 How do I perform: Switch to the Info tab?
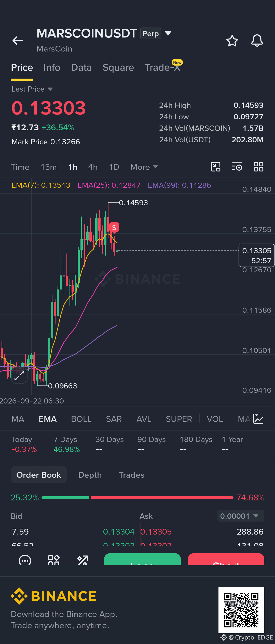pyautogui.click(x=52, y=68)
